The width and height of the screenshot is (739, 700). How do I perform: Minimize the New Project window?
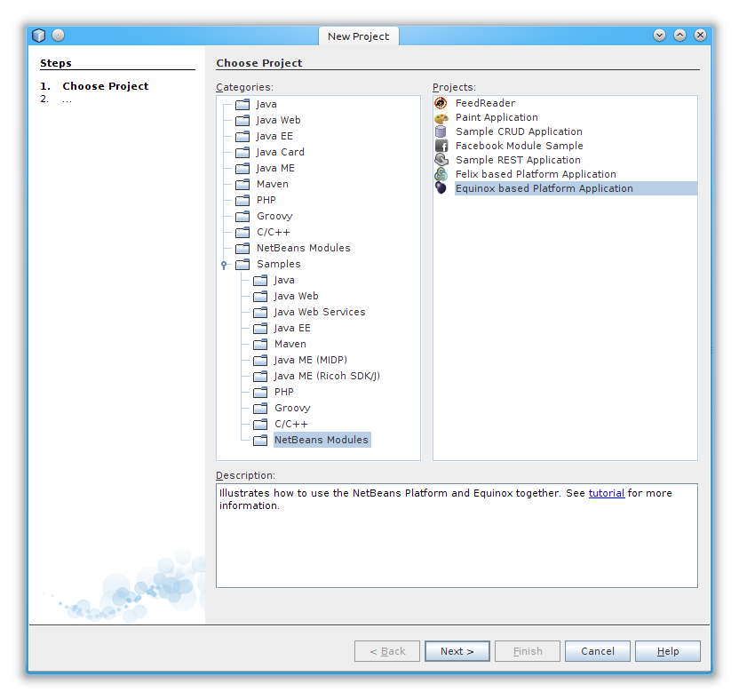click(x=659, y=36)
